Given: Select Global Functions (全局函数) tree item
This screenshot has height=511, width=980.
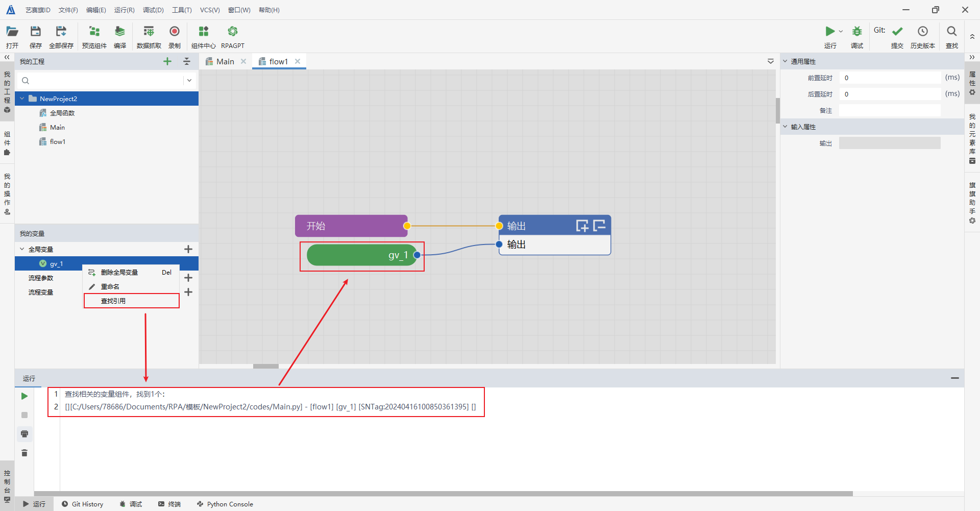Looking at the screenshot, I should click(62, 113).
